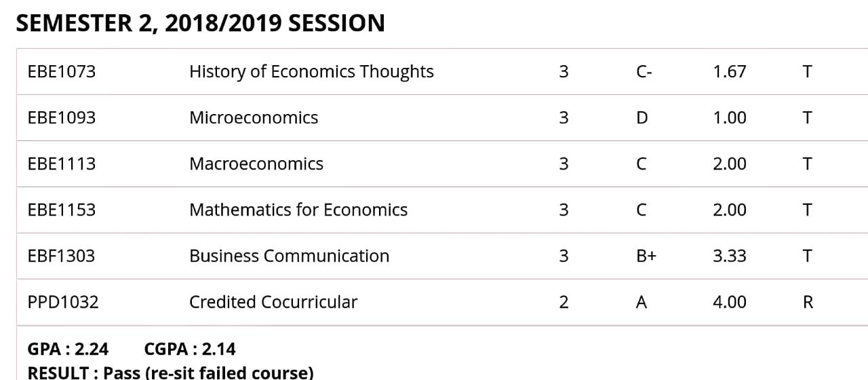
Task: Click the 1.67 grade point value
Action: point(729,71)
